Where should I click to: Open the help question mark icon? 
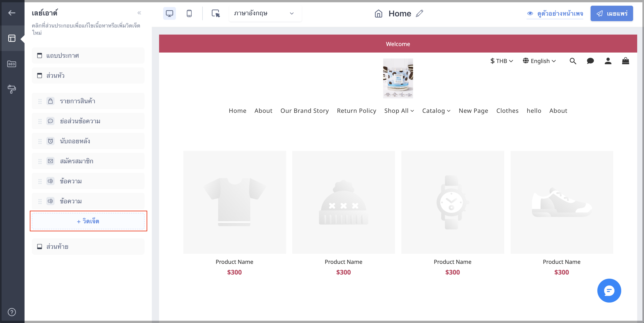click(12, 312)
